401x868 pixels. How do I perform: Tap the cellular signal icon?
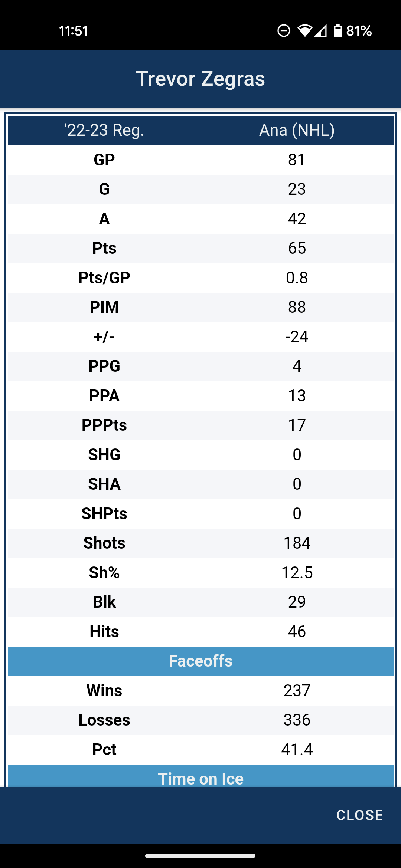tap(321, 31)
